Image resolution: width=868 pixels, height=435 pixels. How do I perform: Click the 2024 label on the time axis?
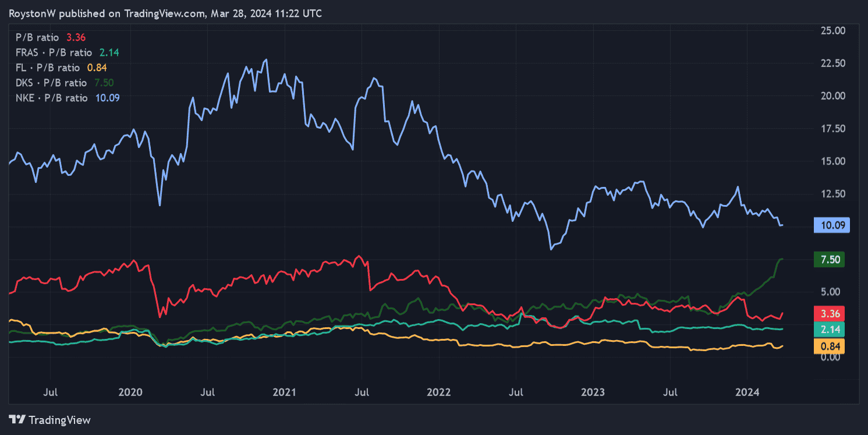747,392
